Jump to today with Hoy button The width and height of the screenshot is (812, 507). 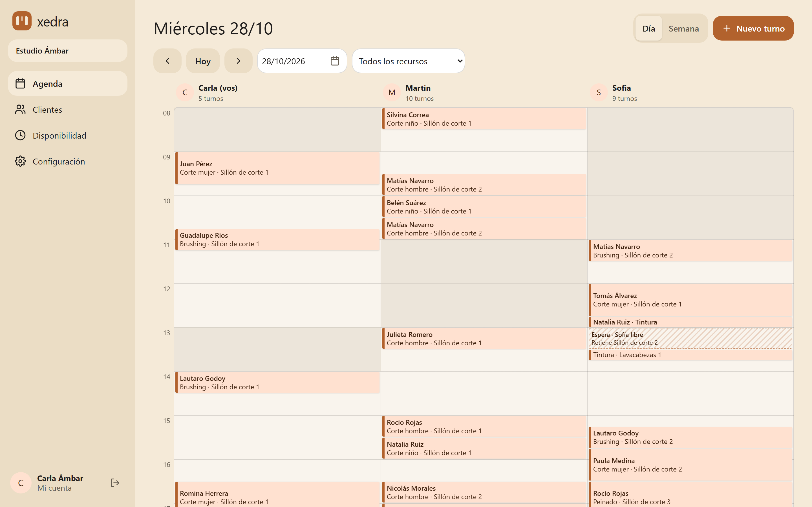pyautogui.click(x=203, y=61)
